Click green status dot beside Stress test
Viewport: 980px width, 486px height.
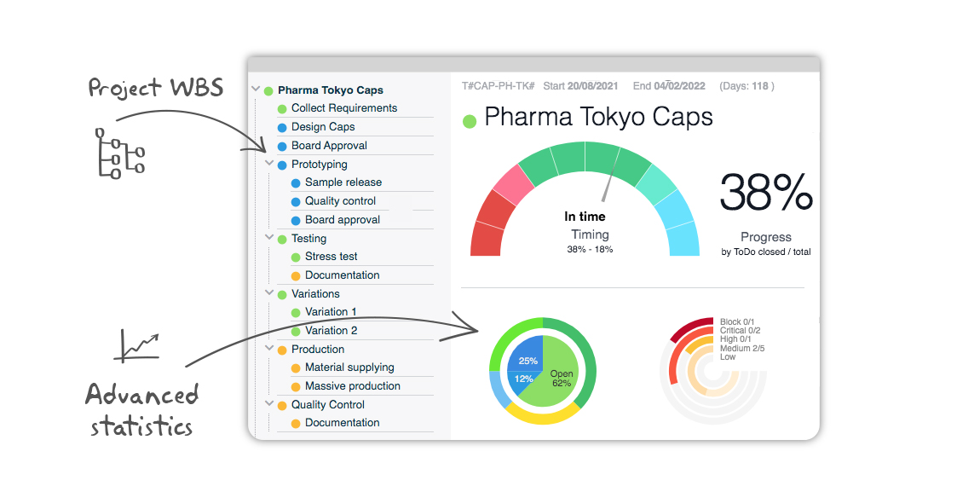(296, 257)
